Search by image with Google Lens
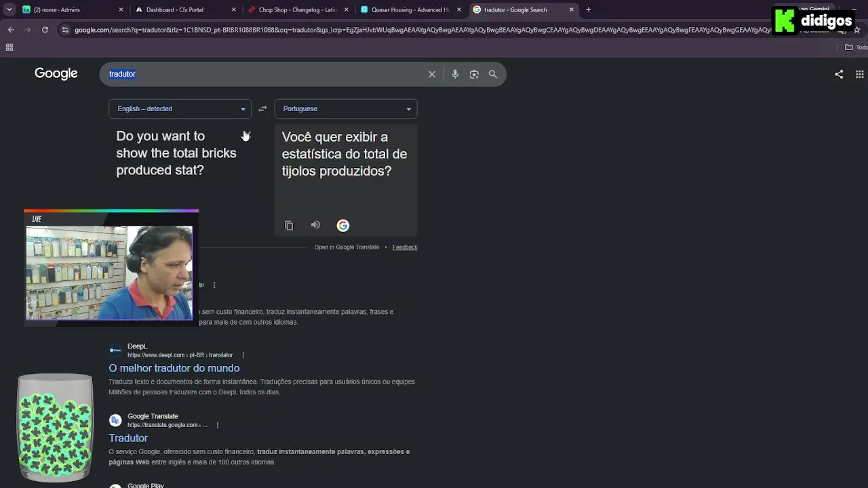 click(474, 74)
